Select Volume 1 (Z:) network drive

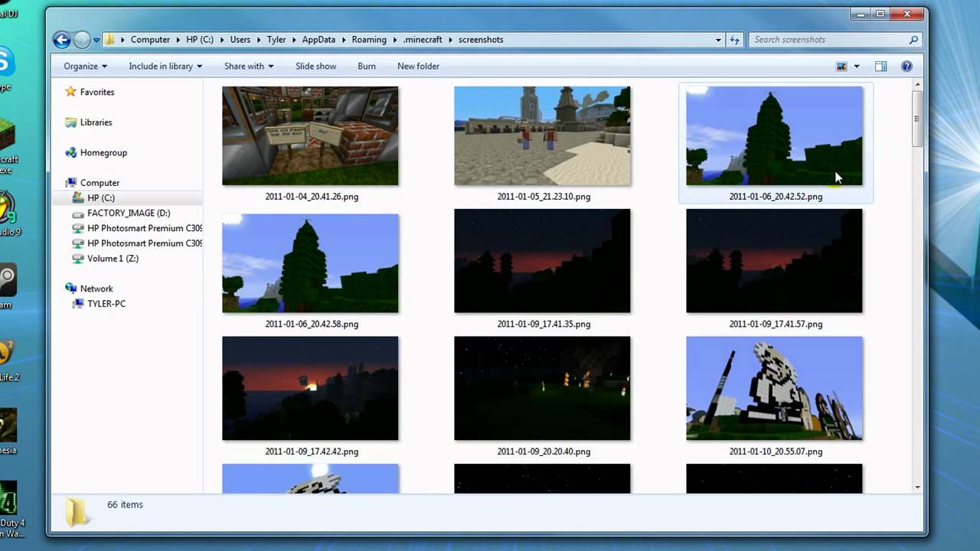[x=113, y=259]
